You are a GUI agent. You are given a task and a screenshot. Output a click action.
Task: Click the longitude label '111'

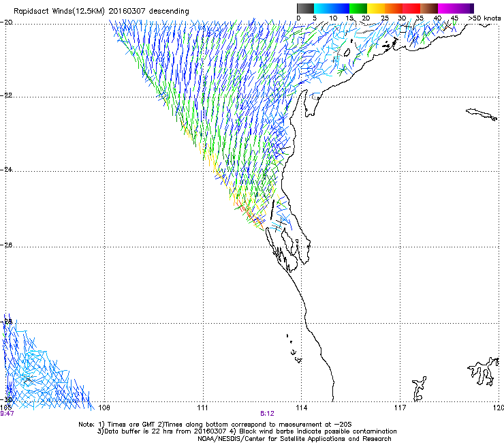pyautogui.click(x=203, y=408)
